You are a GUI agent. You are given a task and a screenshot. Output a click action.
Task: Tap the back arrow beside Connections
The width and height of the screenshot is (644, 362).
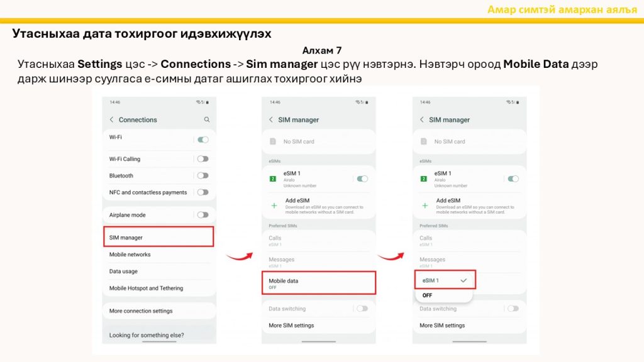click(111, 119)
